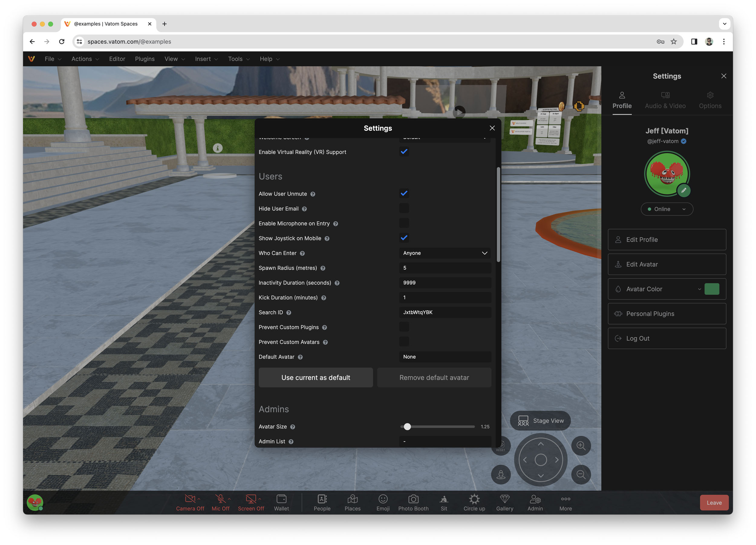
Task: Open Edit Avatar
Action: (667, 264)
